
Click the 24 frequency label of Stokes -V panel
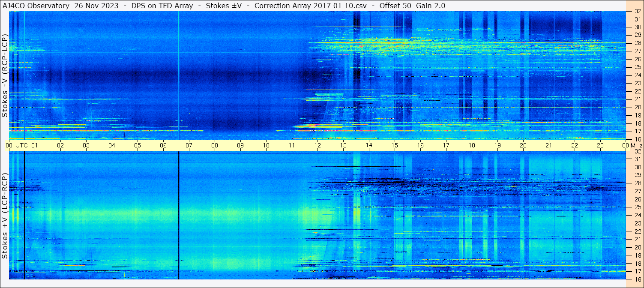click(x=637, y=75)
